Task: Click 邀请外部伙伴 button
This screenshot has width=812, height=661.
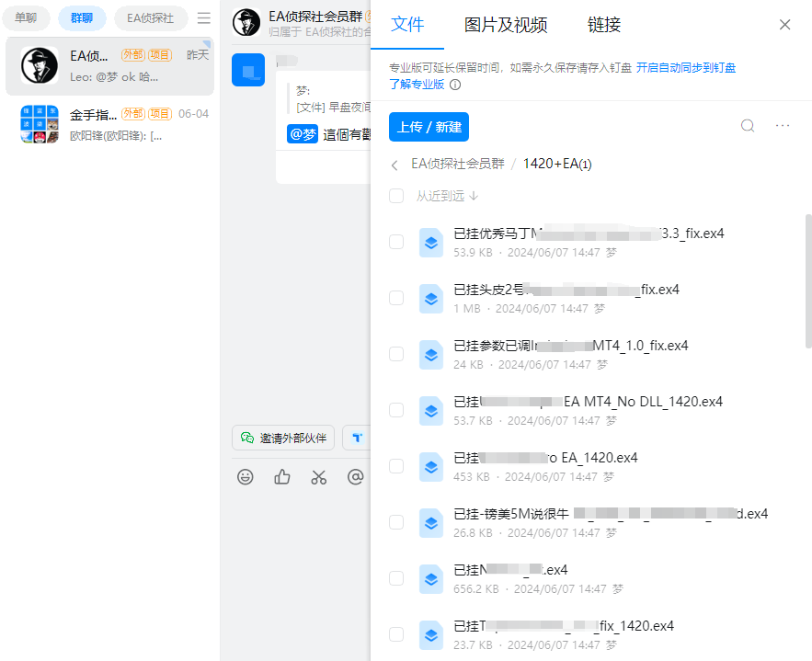Action: (x=283, y=438)
